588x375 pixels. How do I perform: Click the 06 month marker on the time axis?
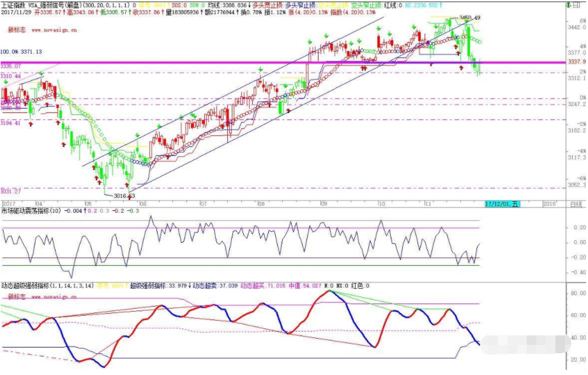pyautogui.click(x=142, y=204)
